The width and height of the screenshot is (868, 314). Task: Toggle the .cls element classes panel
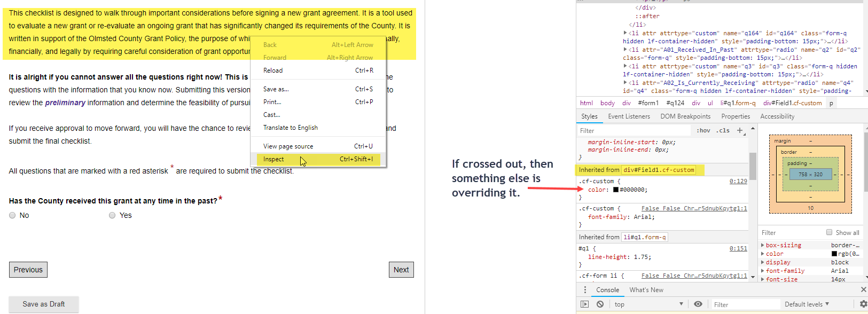[x=724, y=130]
